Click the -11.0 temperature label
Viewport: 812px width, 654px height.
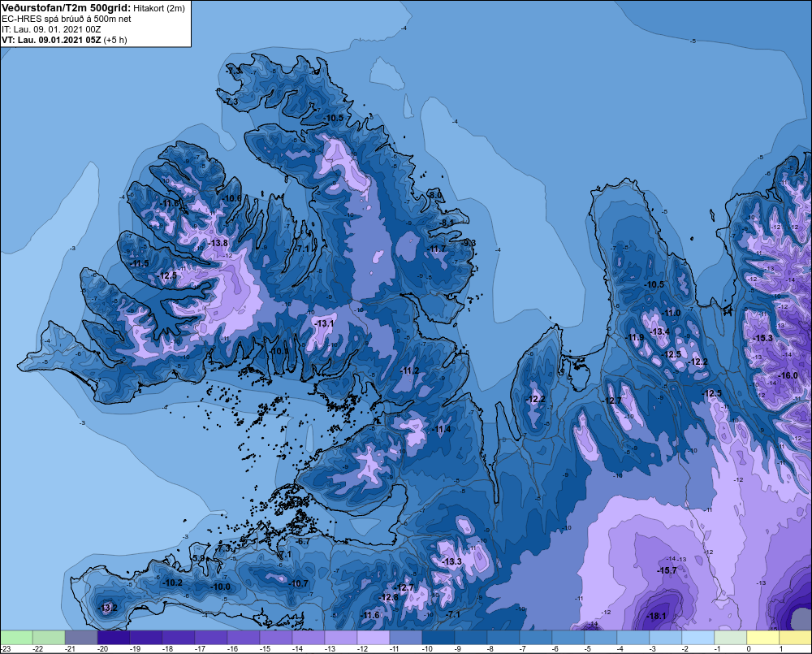(672, 313)
